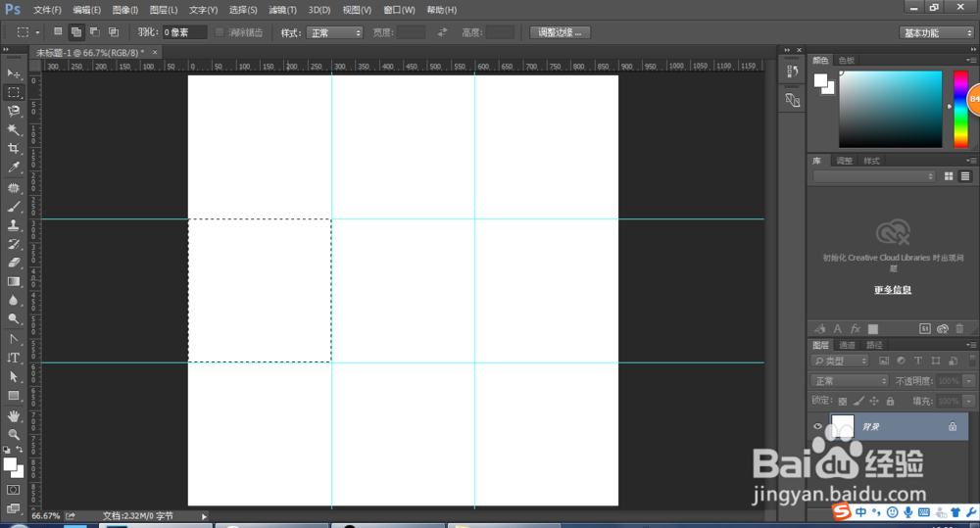Open the layer opacity dropdown arrow
The height and width of the screenshot is (528, 980).
969,380
